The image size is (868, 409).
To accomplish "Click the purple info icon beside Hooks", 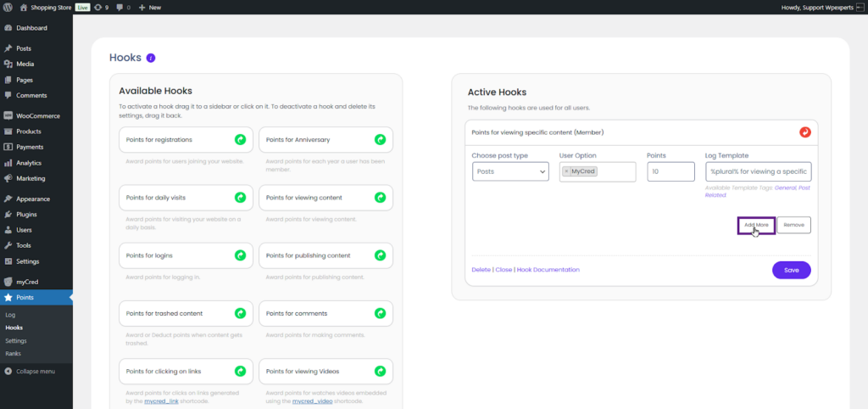I will [151, 59].
